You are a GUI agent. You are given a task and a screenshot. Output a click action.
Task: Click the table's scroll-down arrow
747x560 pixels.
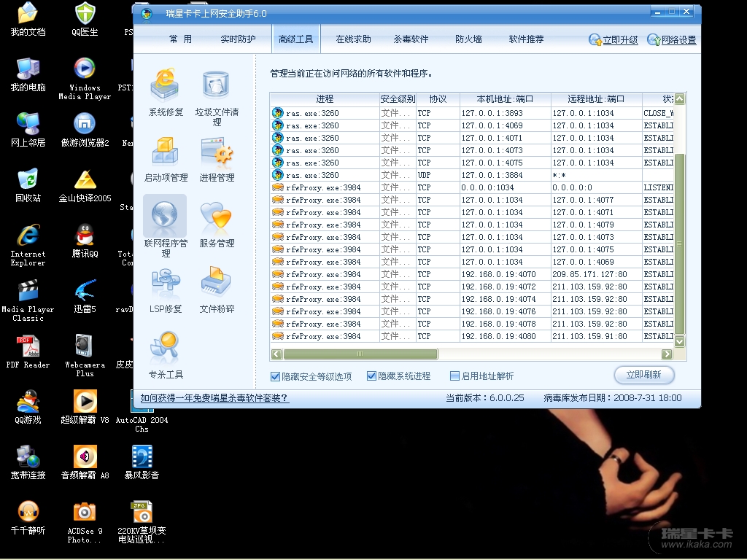pyautogui.click(x=679, y=341)
